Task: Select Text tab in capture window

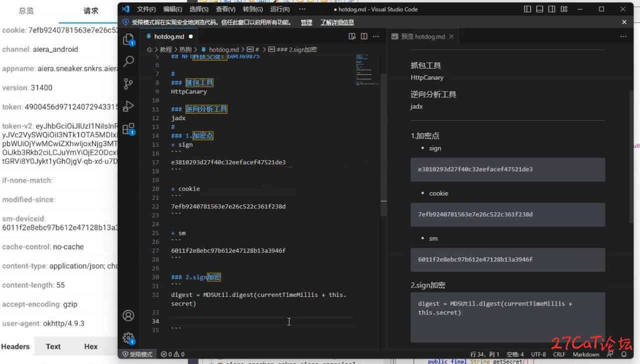Action: [x=53, y=346]
